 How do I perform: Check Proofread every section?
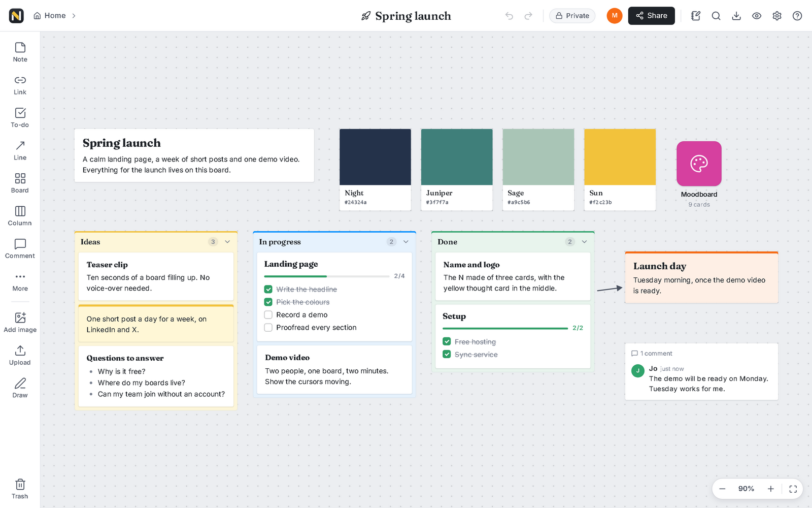(268, 327)
